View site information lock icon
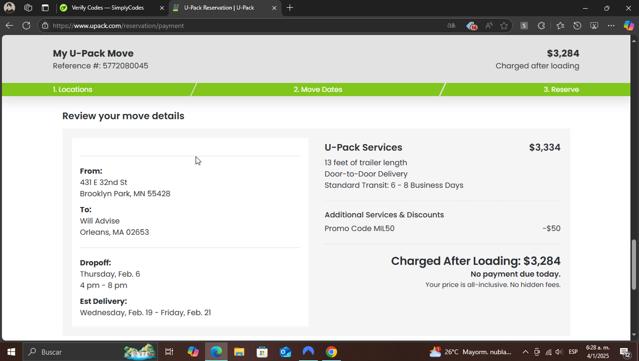This screenshot has height=361, width=639. pyautogui.click(x=45, y=26)
